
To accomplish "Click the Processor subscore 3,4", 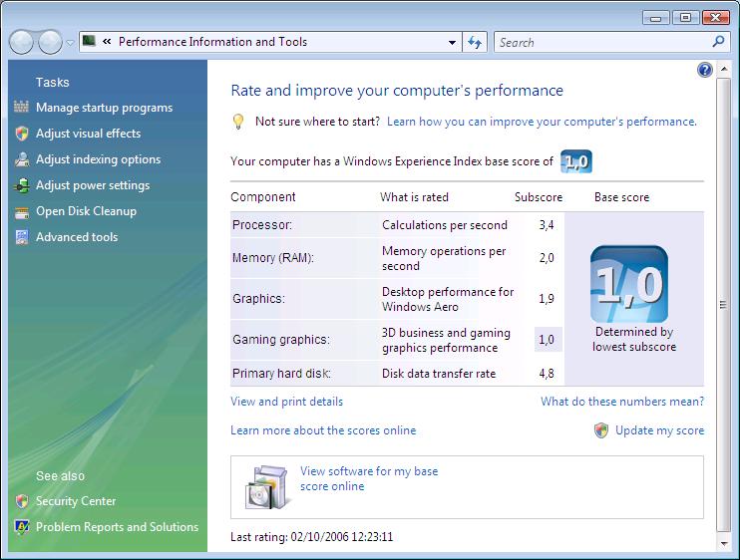I will tap(547, 225).
